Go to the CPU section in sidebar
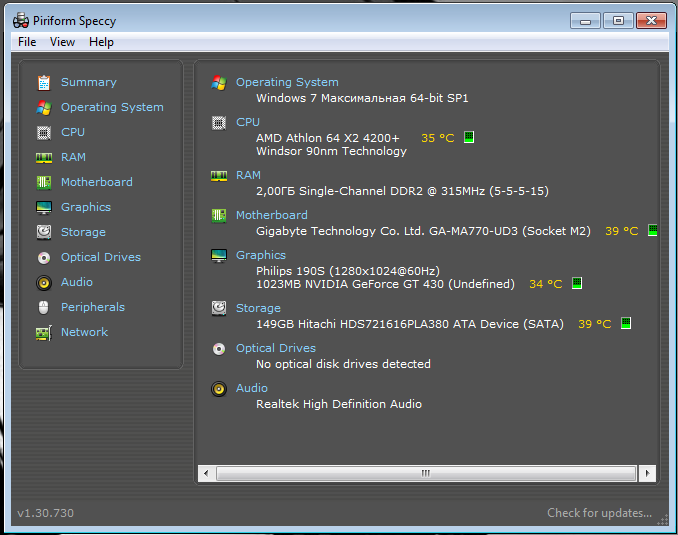This screenshot has height=535, width=678. (73, 132)
